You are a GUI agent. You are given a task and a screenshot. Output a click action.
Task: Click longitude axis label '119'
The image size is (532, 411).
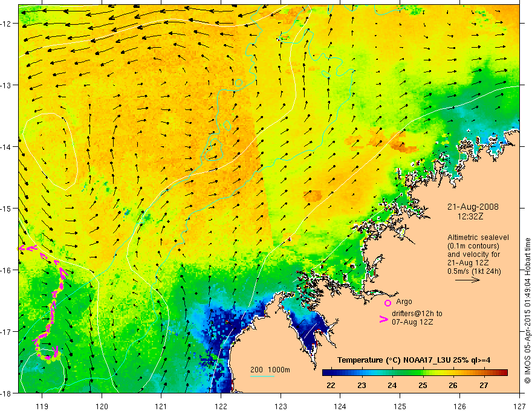coord(42,406)
